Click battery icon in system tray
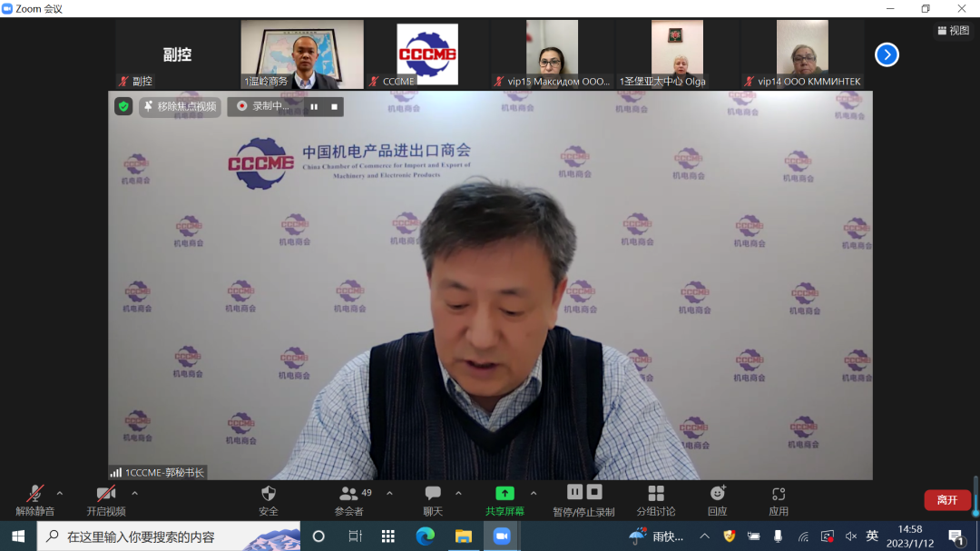This screenshot has width=980, height=551. pyautogui.click(x=754, y=536)
